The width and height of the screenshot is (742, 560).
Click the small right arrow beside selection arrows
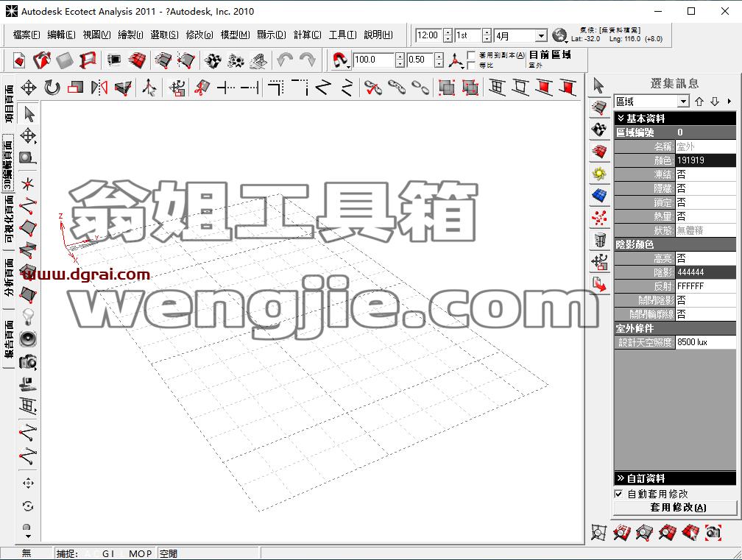(x=729, y=102)
